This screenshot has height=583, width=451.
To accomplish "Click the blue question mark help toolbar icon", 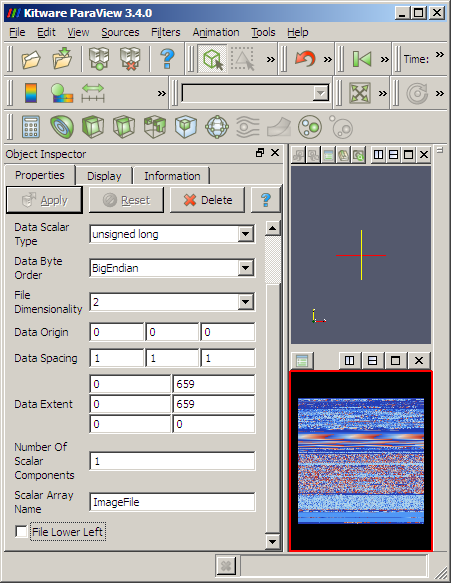I will [167, 58].
